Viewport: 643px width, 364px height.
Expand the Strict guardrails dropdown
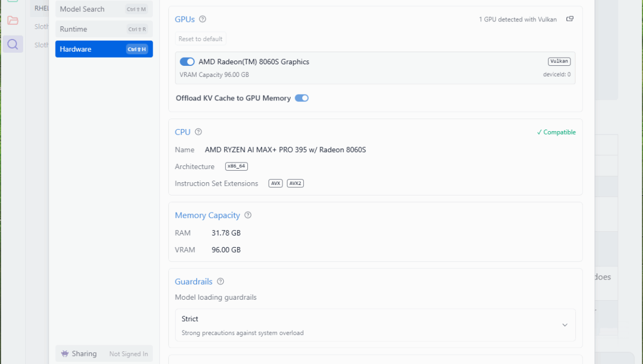[x=375, y=325]
